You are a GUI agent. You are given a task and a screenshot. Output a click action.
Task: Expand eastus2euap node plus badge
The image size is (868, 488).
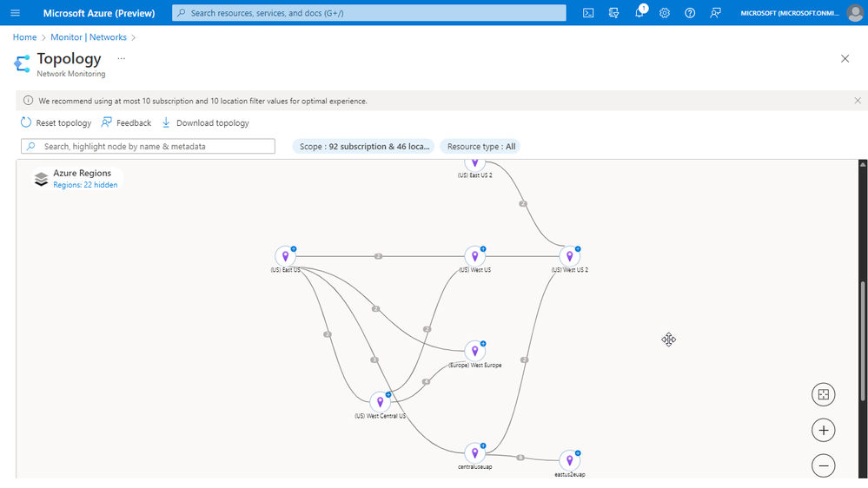(578, 453)
